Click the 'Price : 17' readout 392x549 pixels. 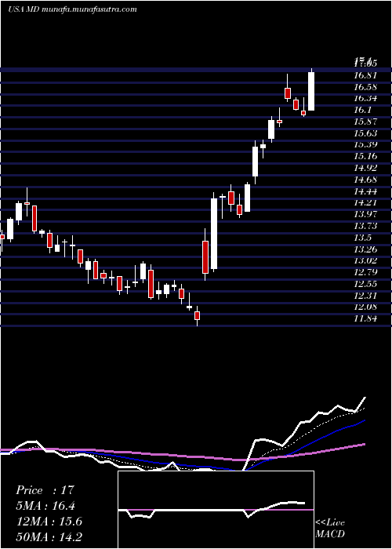coord(45,490)
